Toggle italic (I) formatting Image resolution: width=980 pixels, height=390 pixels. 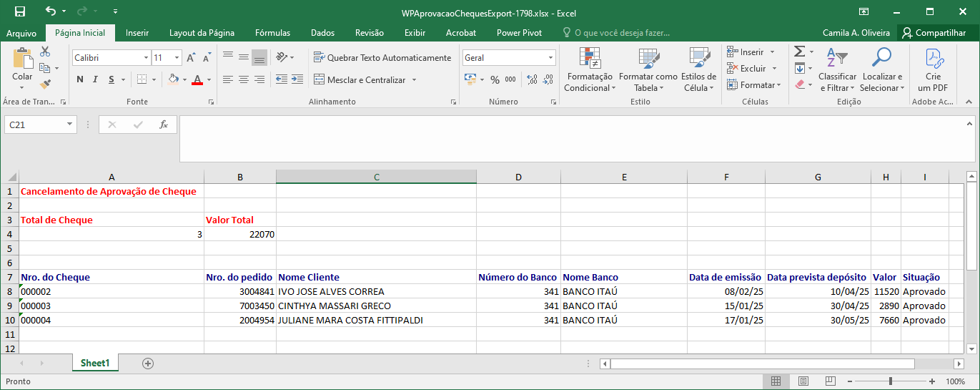pyautogui.click(x=96, y=79)
